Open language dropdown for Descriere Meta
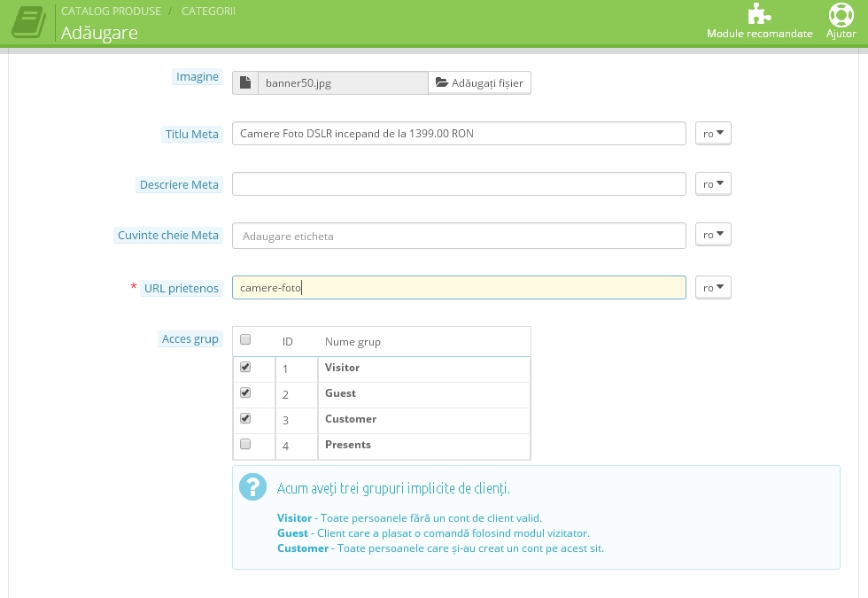Screen dimensions: 868x598 coord(713,184)
